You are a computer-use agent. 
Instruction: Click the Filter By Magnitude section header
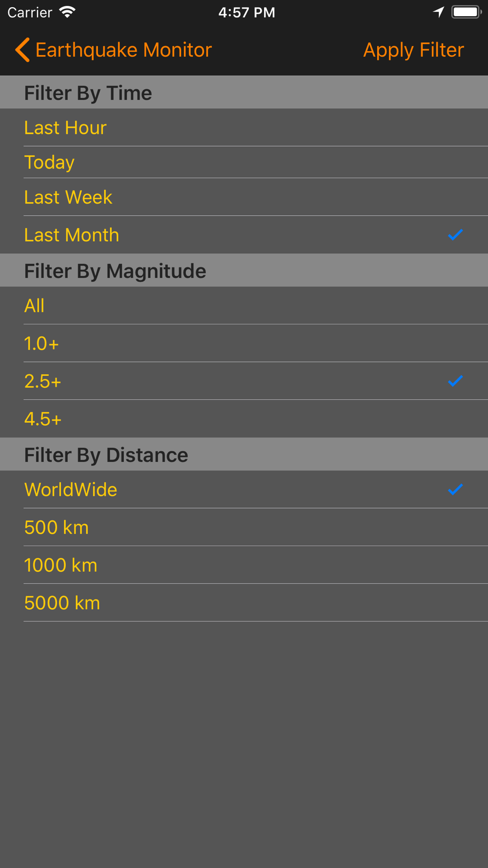click(x=244, y=270)
